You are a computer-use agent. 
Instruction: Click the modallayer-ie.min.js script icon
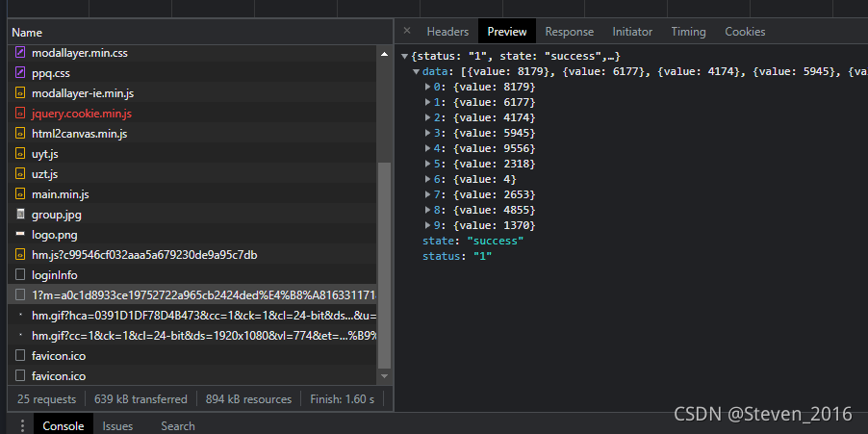pyautogui.click(x=20, y=93)
